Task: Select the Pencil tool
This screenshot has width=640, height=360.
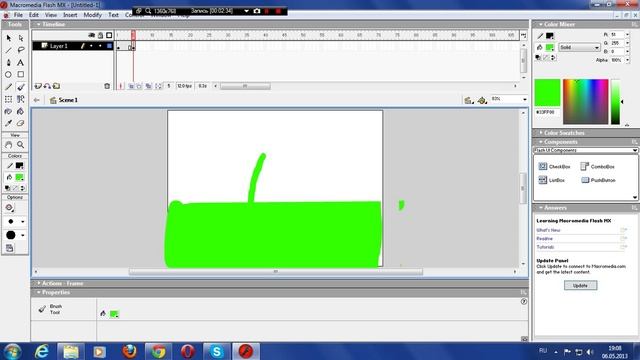Action: pyautogui.click(x=9, y=87)
